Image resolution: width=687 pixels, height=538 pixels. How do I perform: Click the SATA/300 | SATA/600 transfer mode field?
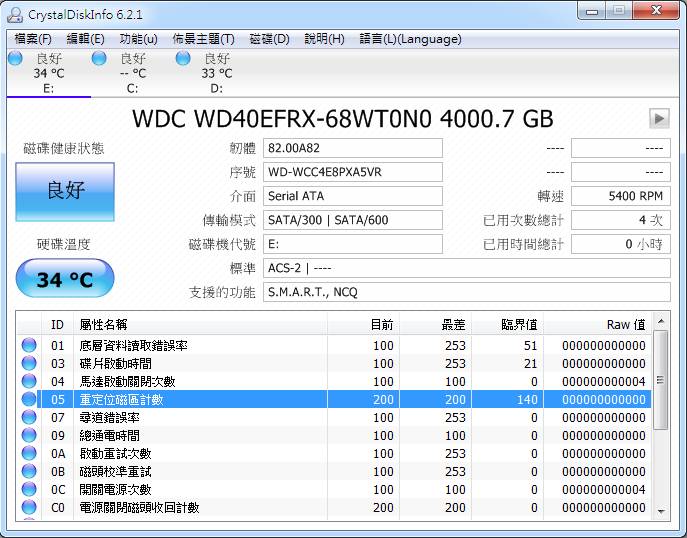click(353, 220)
